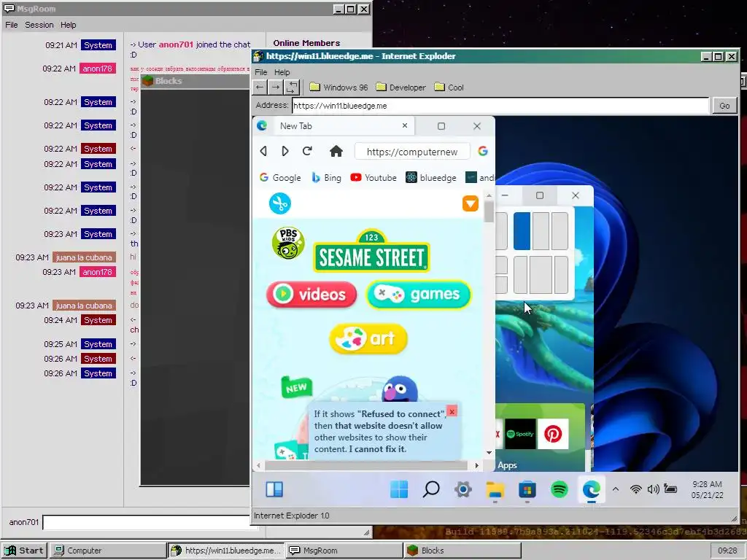
Task: Click the volume tray icon
Action: point(653,489)
